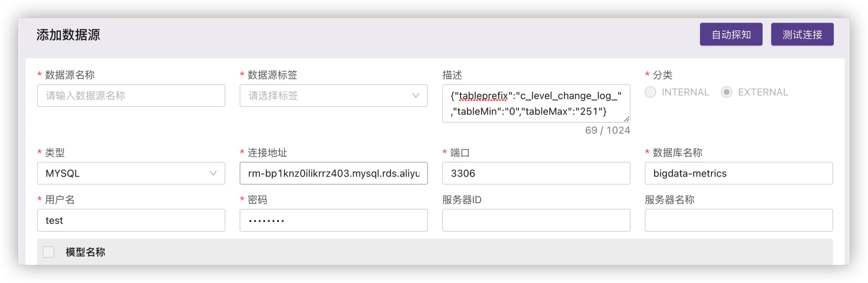Screen dimensions: 868x283
Task: Click the resize handle of 描述 textarea
Action: pos(627,119)
